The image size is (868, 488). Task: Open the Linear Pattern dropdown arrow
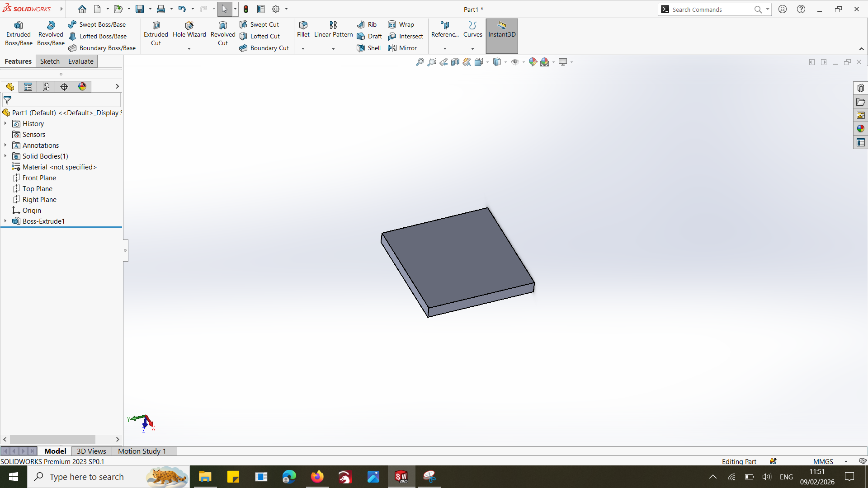tap(333, 49)
